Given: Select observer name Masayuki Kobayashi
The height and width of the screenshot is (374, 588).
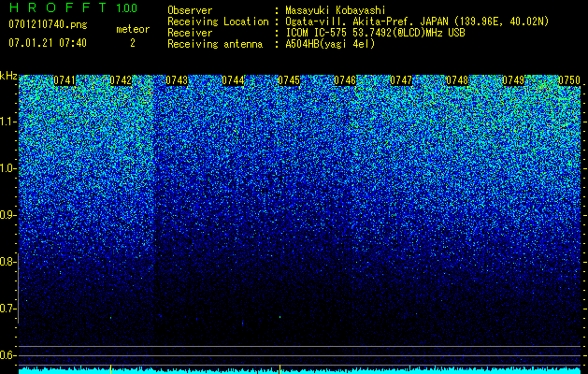Looking at the screenshot, I should click(x=336, y=11).
